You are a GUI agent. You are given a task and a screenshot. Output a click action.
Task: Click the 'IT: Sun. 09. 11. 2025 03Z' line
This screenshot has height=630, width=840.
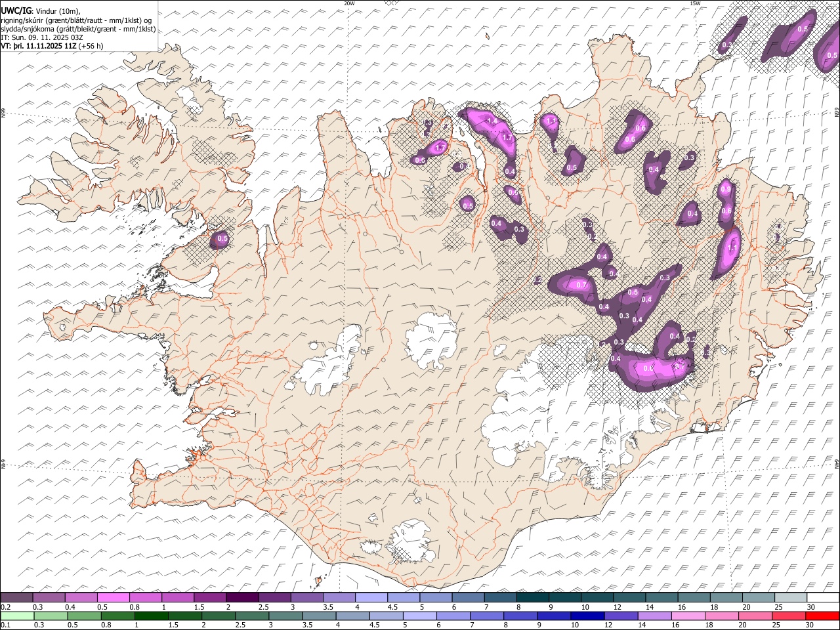pos(42,37)
